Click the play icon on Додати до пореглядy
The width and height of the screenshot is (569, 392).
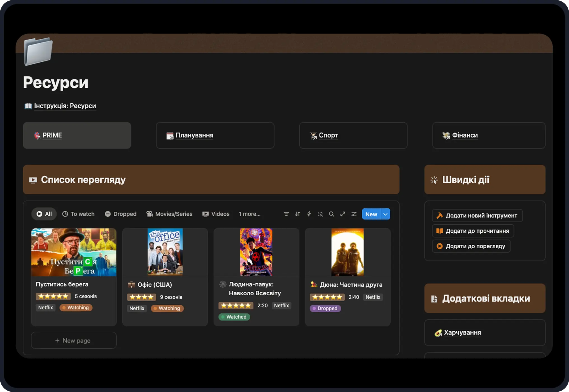pyautogui.click(x=440, y=246)
